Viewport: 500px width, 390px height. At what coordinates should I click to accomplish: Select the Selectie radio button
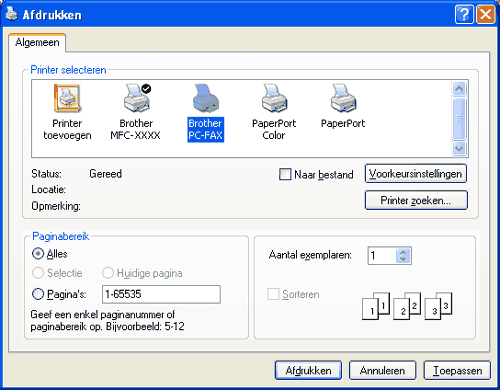coord(38,273)
